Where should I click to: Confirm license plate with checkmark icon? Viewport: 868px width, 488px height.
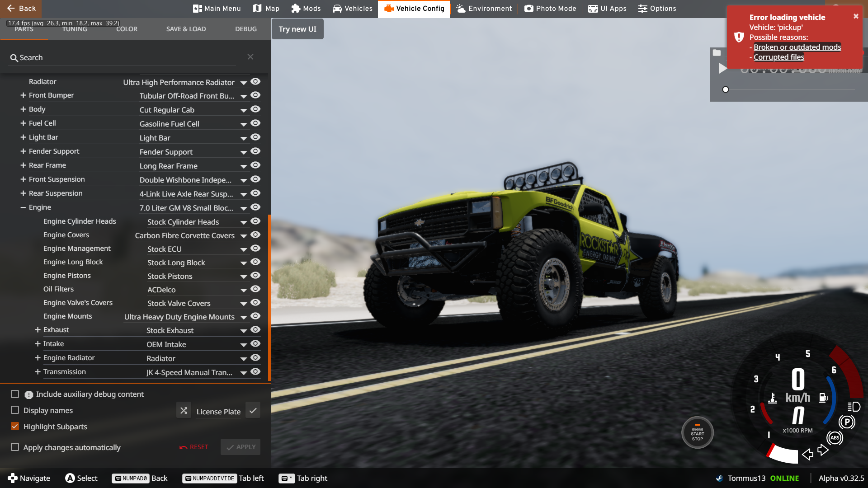(x=253, y=411)
